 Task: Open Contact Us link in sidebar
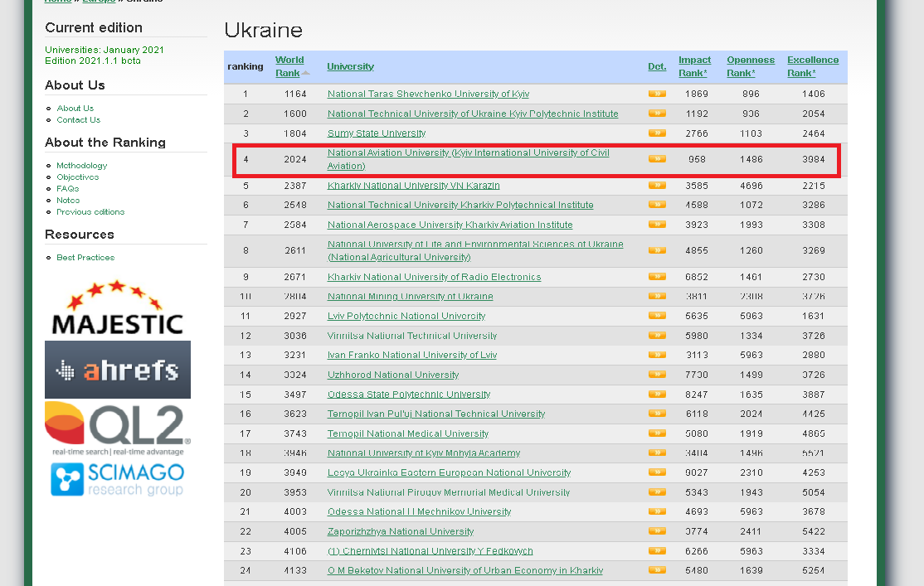(78, 120)
